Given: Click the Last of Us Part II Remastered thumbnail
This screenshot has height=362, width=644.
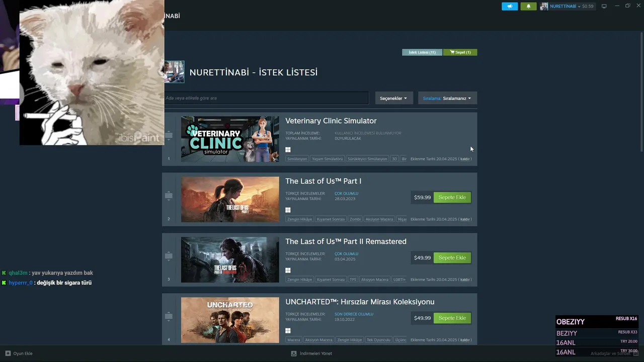Looking at the screenshot, I should (x=230, y=259).
